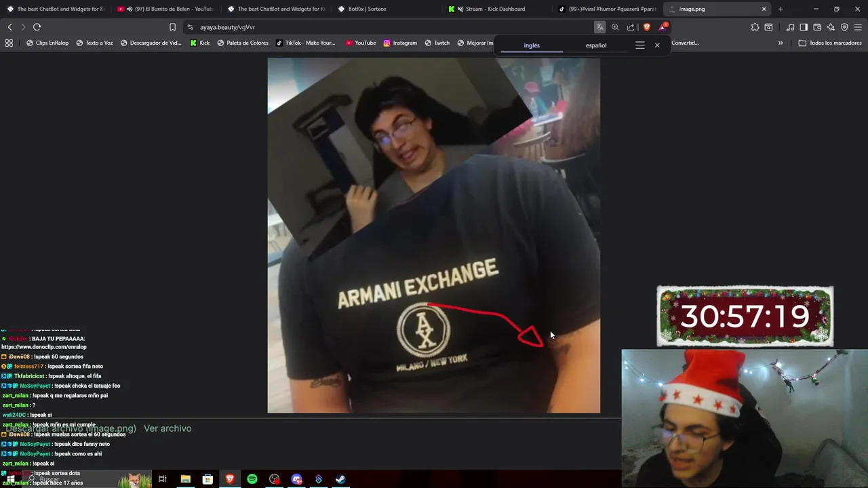Open the Brave Wallet icon
The image size is (868, 488).
click(817, 27)
